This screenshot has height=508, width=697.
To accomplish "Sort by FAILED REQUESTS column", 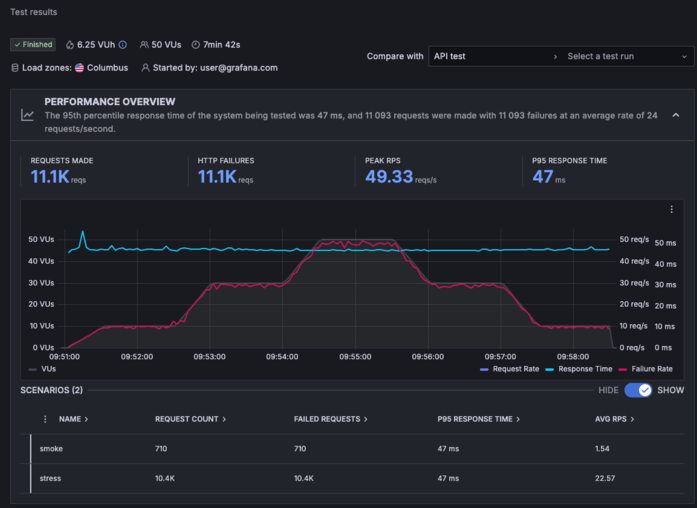I will pyautogui.click(x=330, y=419).
